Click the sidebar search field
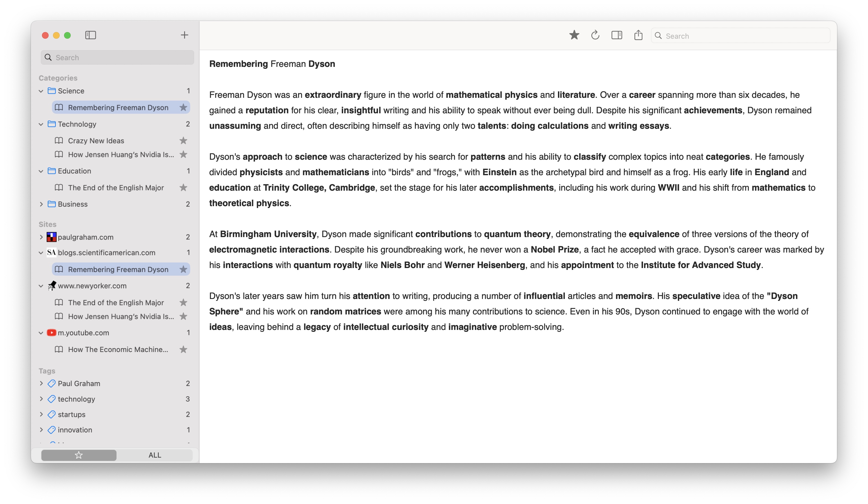 click(117, 57)
